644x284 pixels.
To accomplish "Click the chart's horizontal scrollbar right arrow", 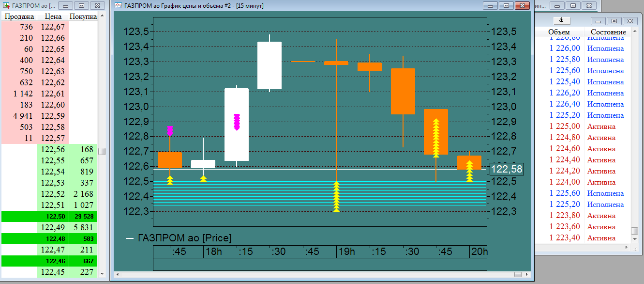I will 527,274.
